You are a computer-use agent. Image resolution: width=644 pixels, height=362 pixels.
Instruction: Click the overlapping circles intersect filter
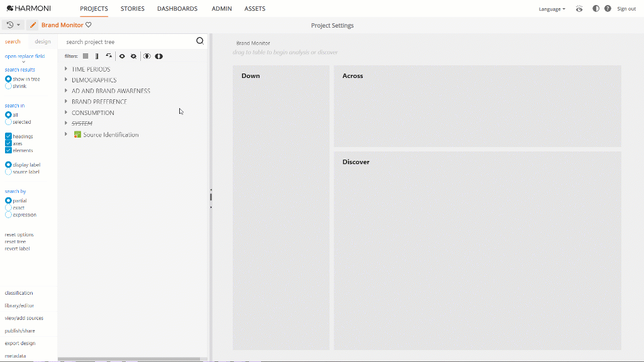point(147,56)
